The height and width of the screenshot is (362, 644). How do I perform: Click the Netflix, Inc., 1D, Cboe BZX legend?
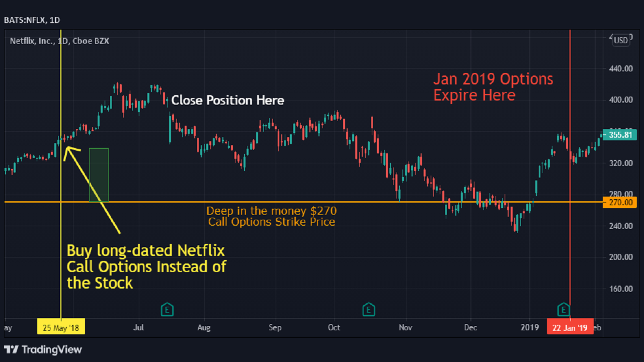pyautogui.click(x=59, y=41)
